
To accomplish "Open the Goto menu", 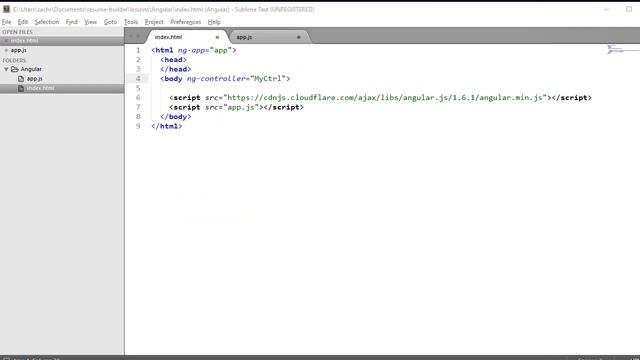I will click(110, 22).
